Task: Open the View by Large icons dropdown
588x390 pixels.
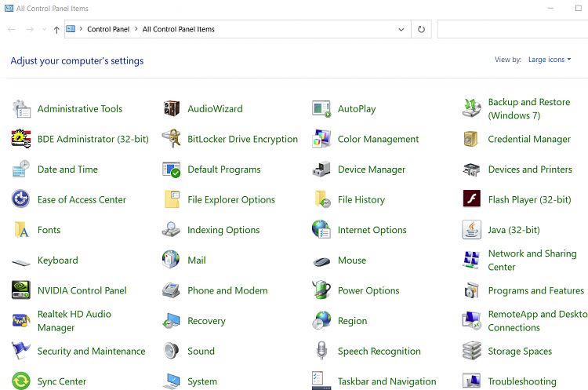Action: (x=550, y=60)
